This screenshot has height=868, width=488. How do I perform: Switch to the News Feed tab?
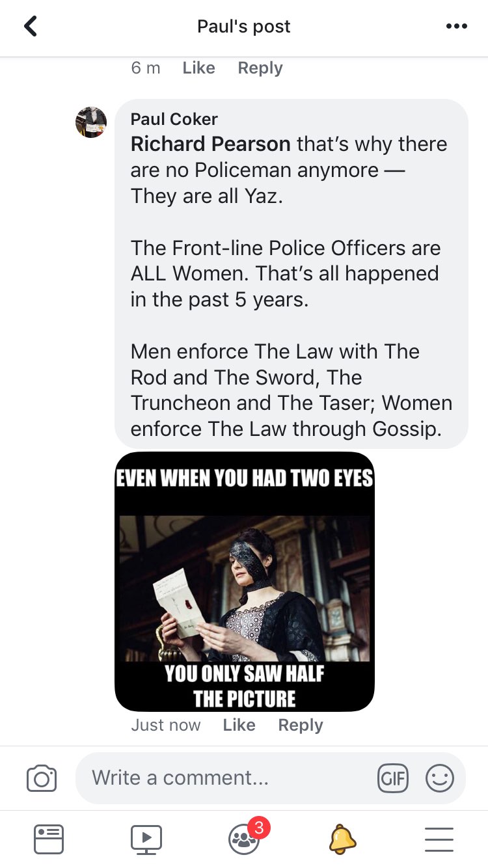click(x=49, y=839)
